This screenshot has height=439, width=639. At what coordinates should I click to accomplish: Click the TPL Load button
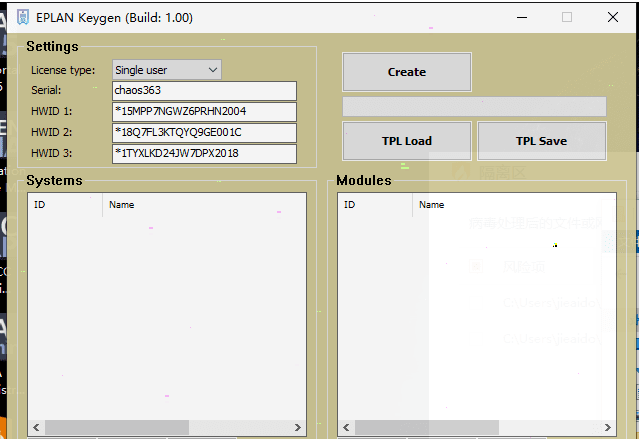click(406, 141)
